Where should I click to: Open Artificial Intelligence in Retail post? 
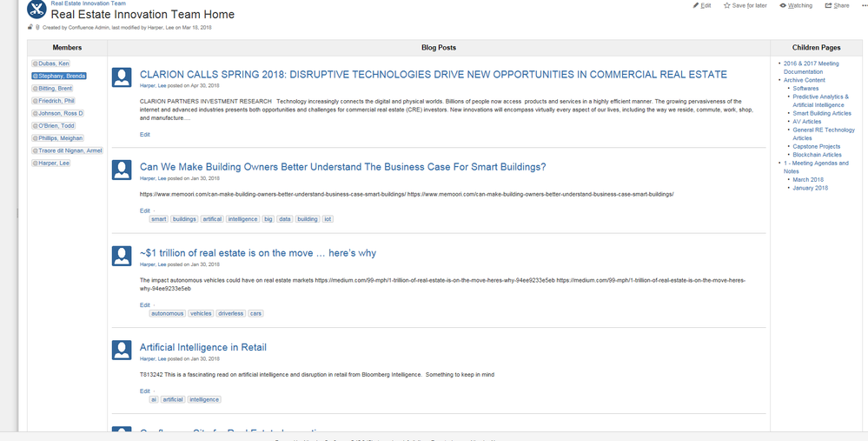(202, 347)
